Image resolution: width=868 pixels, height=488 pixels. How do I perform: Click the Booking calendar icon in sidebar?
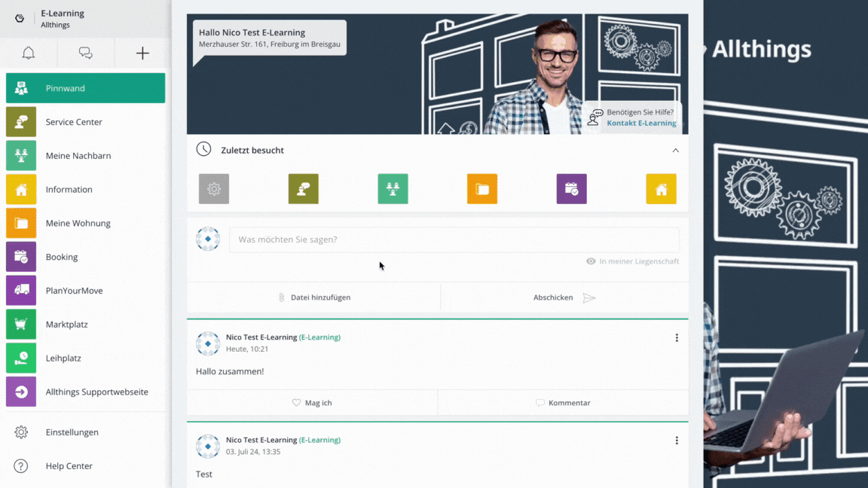click(x=21, y=257)
